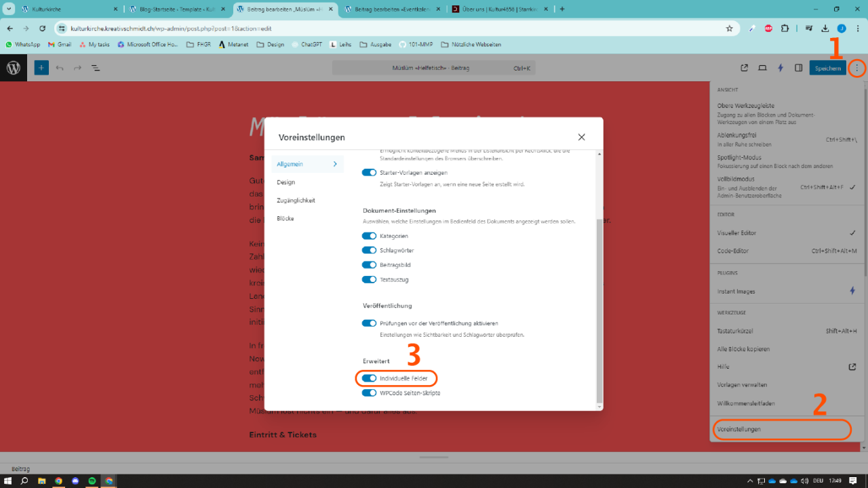Disable the Individuelle Felder toggle

[369, 378]
